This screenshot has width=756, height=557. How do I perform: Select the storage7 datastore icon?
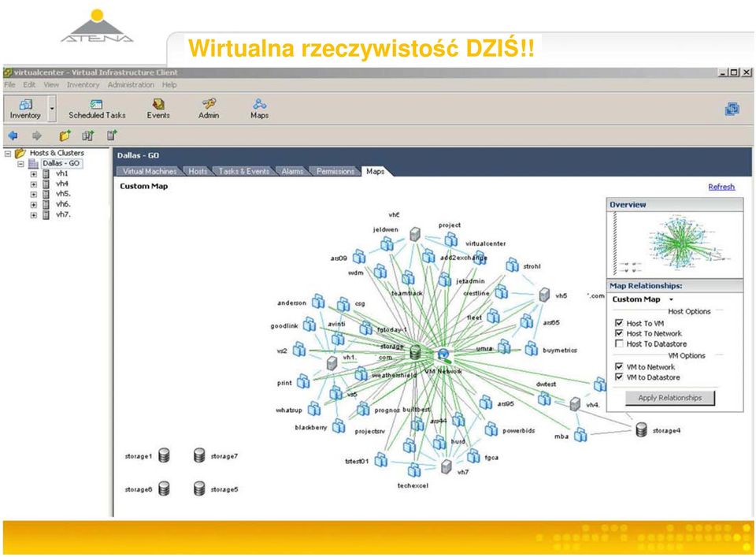pos(199,455)
